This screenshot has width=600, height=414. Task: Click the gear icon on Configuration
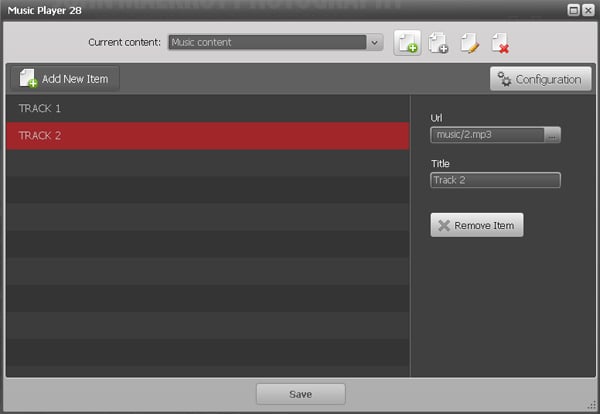[505, 80]
